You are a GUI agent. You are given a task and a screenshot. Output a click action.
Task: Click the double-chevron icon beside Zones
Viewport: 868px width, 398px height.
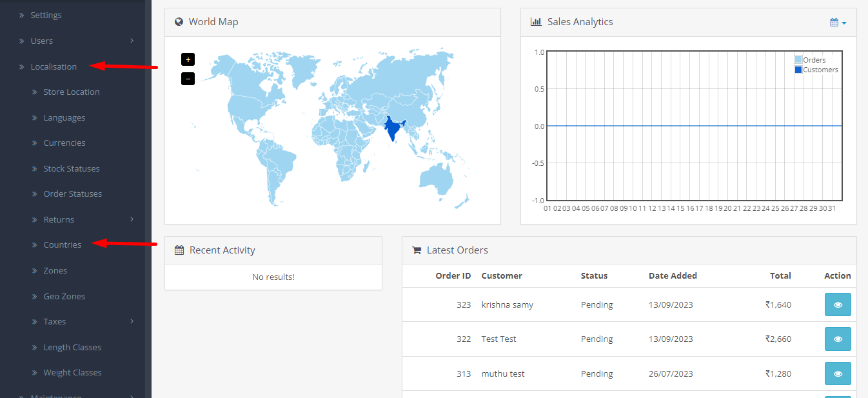pyautogui.click(x=35, y=271)
